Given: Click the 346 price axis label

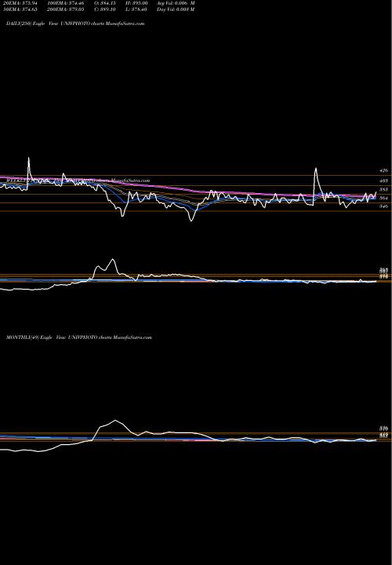Looking at the screenshot, I should pyautogui.click(x=383, y=206).
